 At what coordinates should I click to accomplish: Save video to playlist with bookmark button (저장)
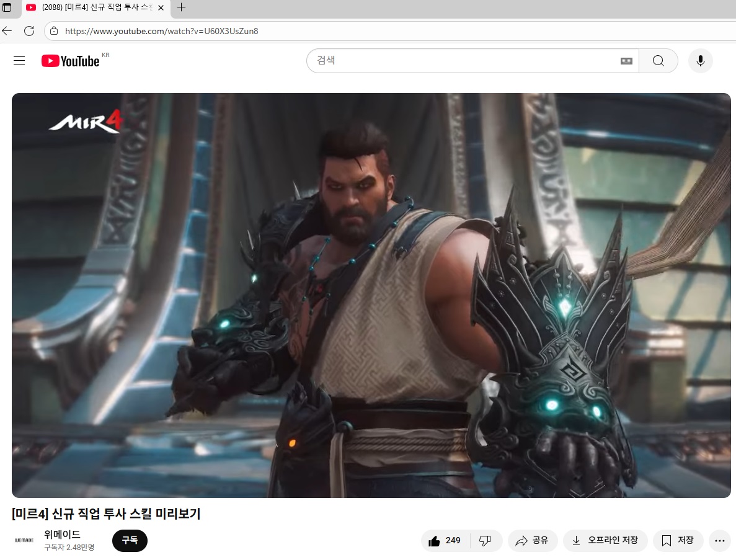677,541
